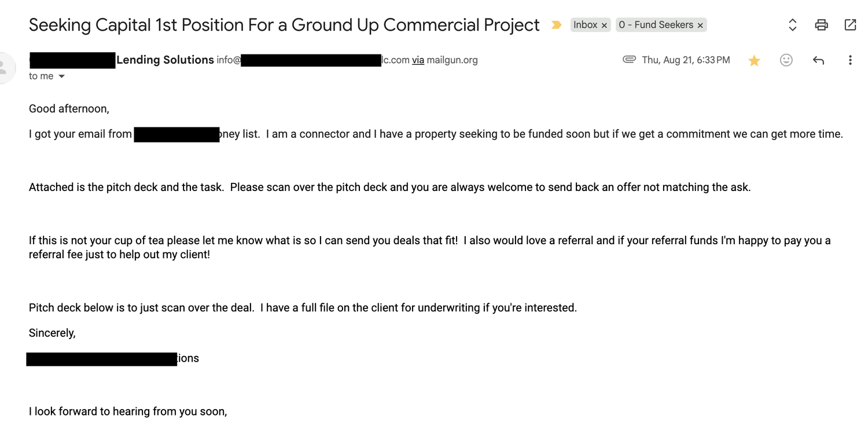Click the paperclip attachment icon
This screenshot has width=868, height=430.
coord(629,60)
